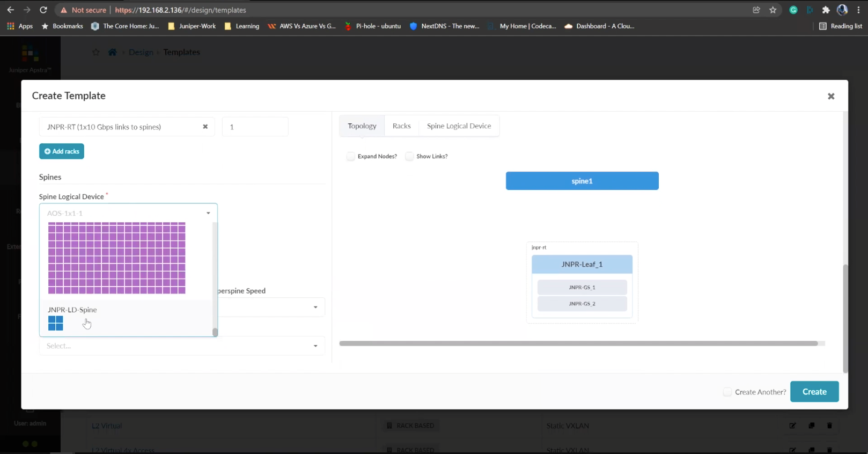
Task: Open the share page icon in address bar
Action: (756, 10)
